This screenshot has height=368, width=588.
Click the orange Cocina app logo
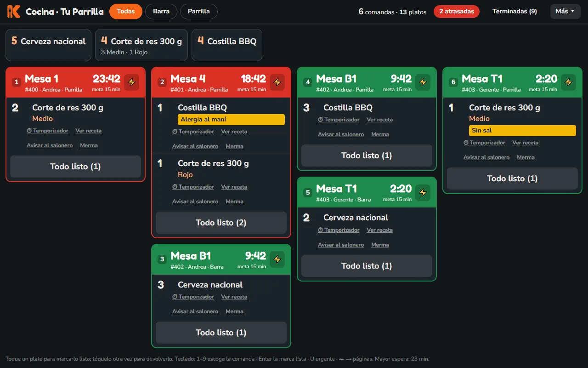14,11
